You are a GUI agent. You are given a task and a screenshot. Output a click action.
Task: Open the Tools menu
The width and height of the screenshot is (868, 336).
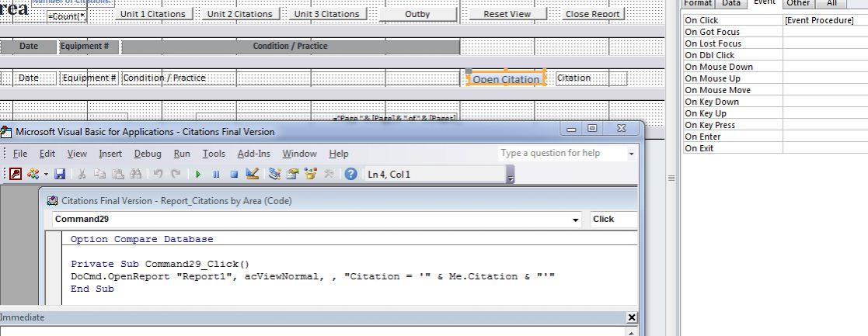pos(214,154)
